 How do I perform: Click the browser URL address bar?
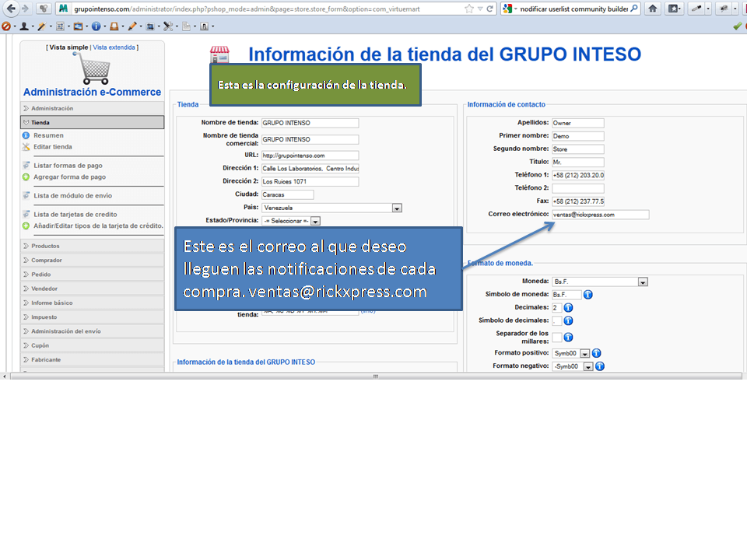click(x=267, y=9)
